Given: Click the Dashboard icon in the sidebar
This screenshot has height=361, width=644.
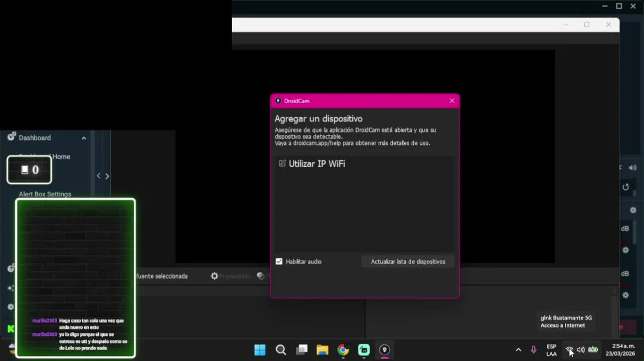Looking at the screenshot, I should pos(12,137).
